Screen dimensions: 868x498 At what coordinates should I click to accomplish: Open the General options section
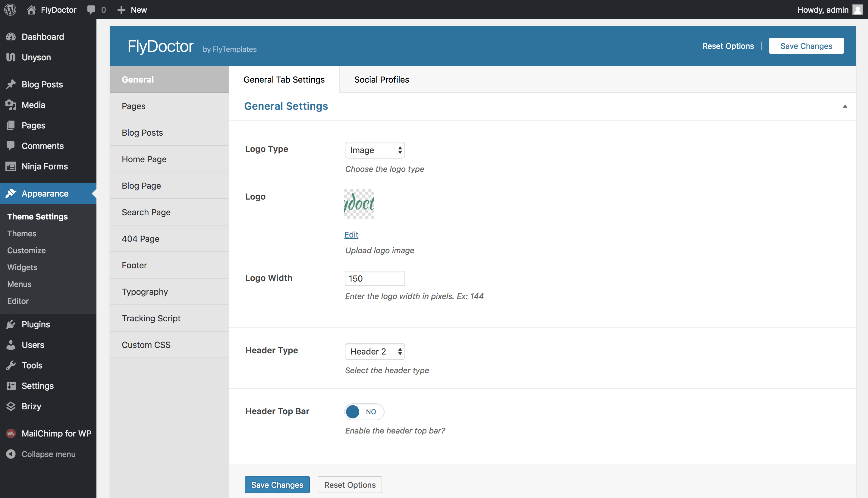[169, 79]
